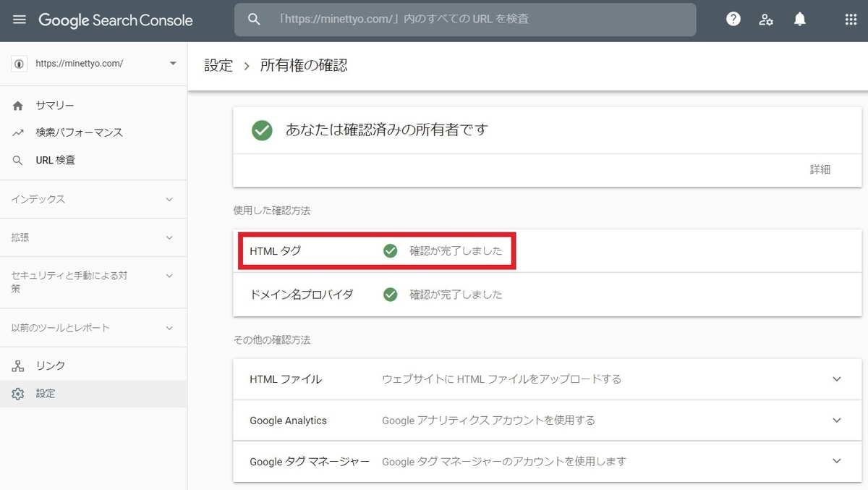Go to サマリー page
The width and height of the screenshot is (868, 490).
[55, 106]
